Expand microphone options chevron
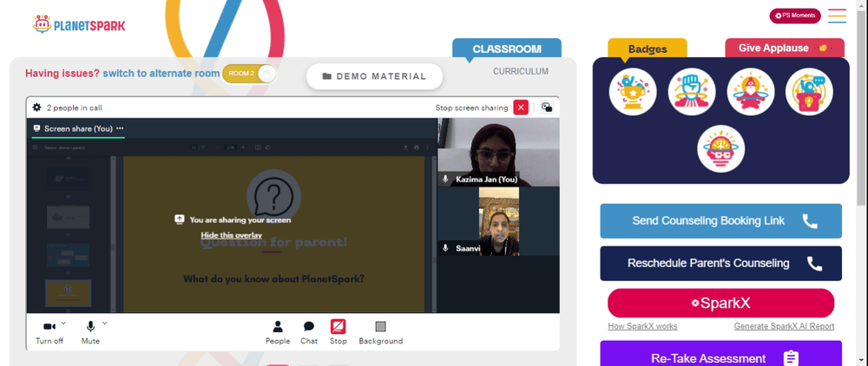 pos(105,323)
